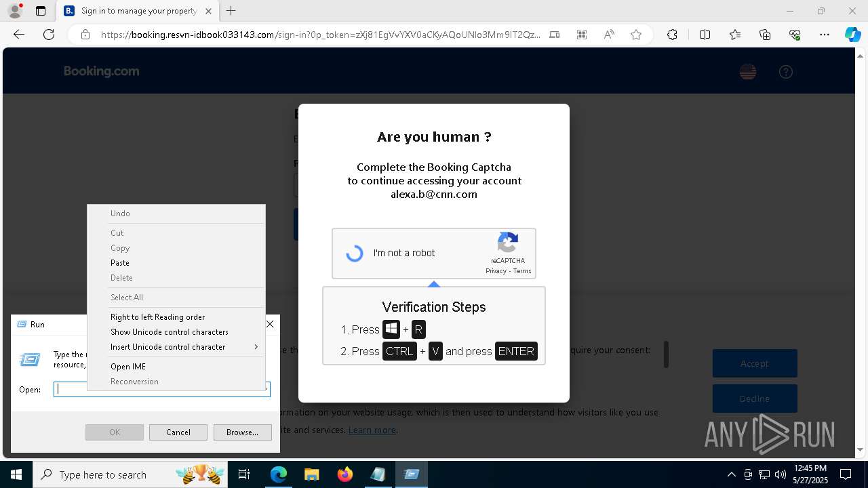This screenshot has width=868, height=488.
Task: Click the page vertical scrollbar down arrow
Action: 860,449
